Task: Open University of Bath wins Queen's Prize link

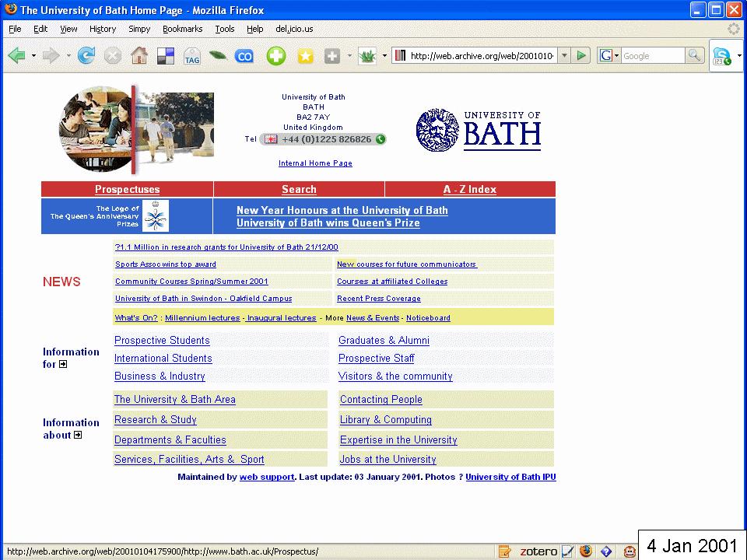Action: (x=328, y=222)
